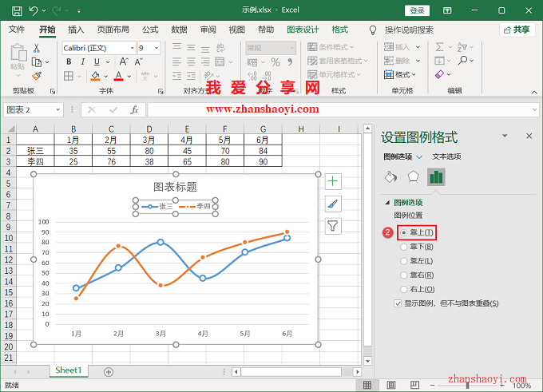Open the 文件 menu tab
The height and width of the screenshot is (392, 543).
[17, 30]
